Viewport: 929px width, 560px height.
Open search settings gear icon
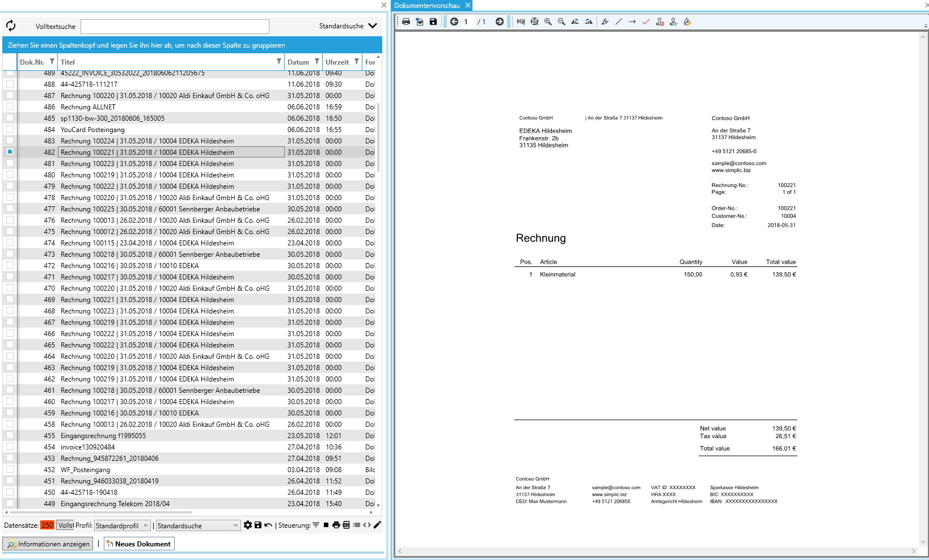(248, 525)
